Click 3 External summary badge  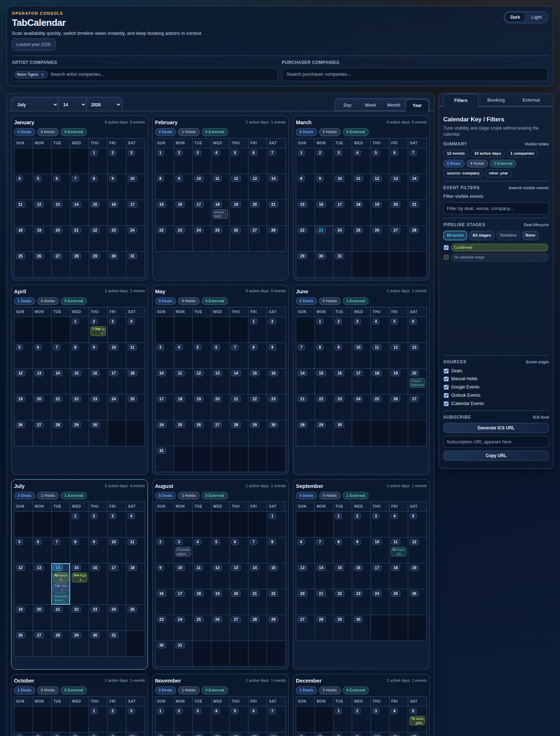[x=503, y=163]
